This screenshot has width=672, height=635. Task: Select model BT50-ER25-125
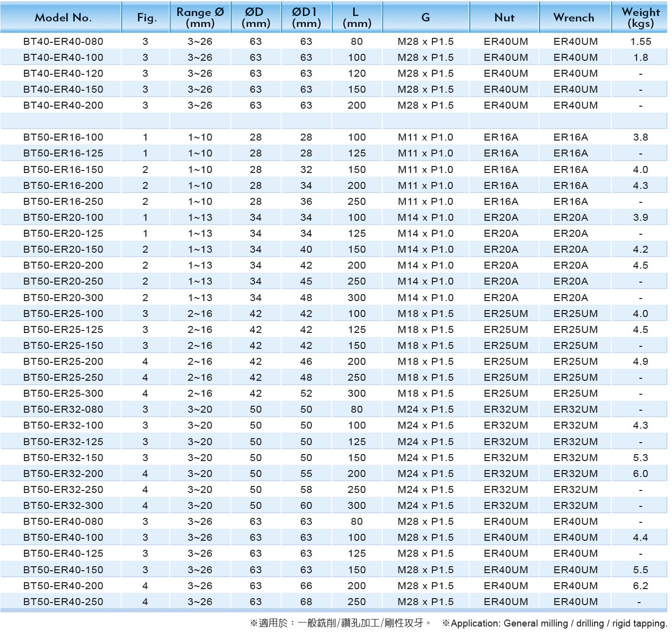63,329
